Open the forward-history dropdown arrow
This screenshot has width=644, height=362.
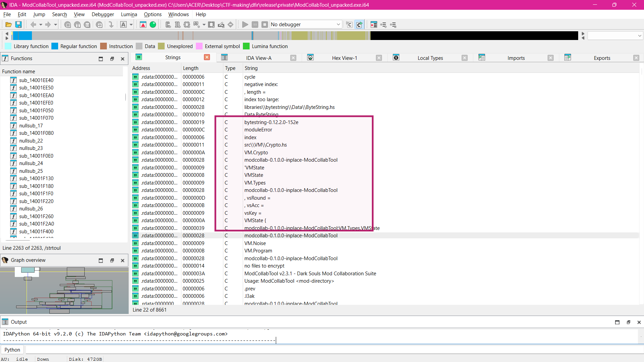(x=55, y=25)
